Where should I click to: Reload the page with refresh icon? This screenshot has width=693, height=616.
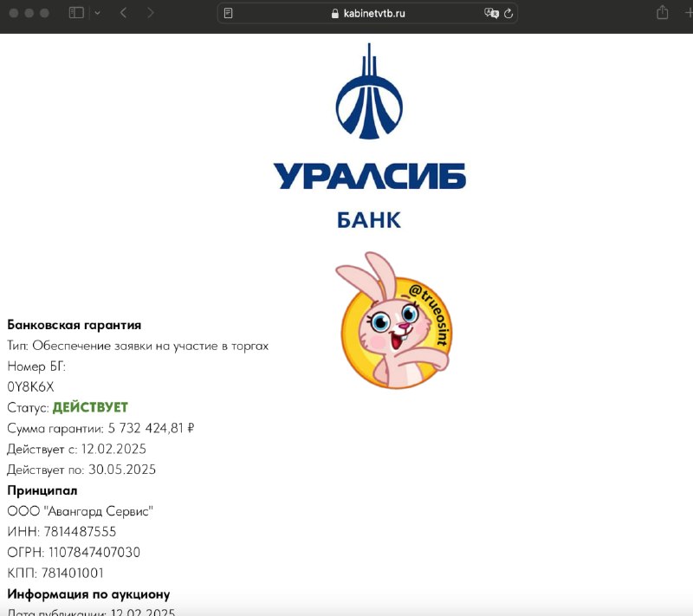(x=508, y=14)
